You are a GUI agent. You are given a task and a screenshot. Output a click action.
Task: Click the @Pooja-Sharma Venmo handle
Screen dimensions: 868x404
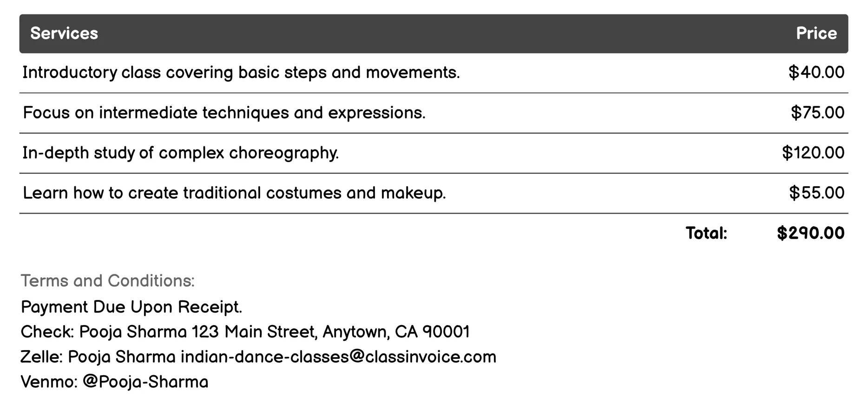[145, 382]
